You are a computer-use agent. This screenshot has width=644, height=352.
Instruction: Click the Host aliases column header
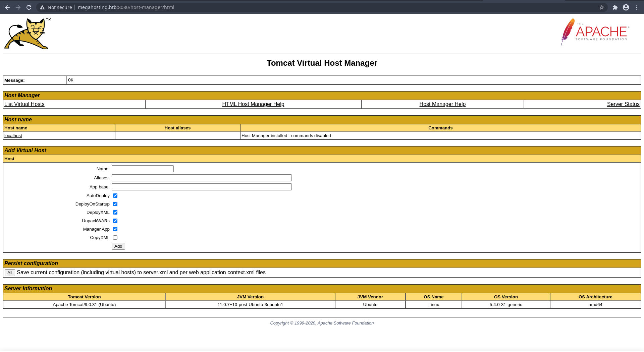tap(177, 128)
